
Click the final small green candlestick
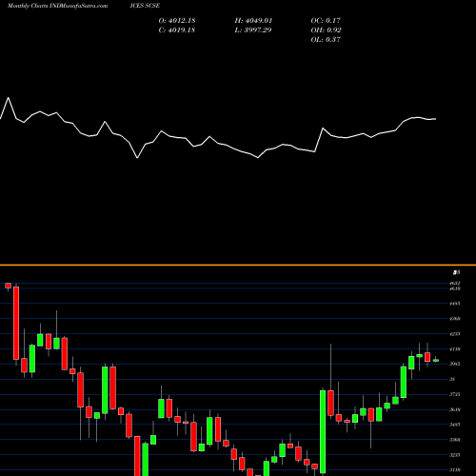point(436,360)
